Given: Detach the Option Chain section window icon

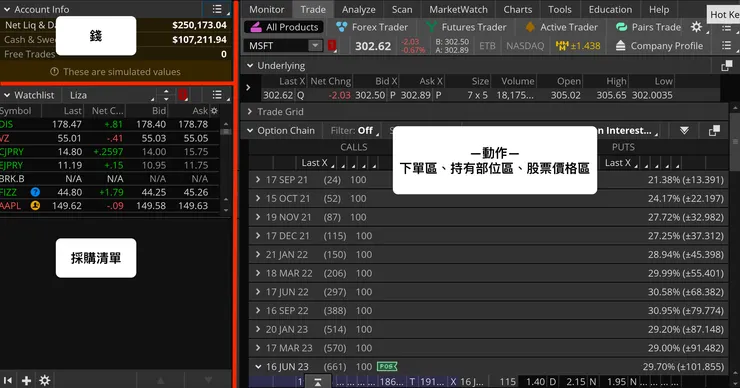Looking at the screenshot, I should [x=714, y=131].
